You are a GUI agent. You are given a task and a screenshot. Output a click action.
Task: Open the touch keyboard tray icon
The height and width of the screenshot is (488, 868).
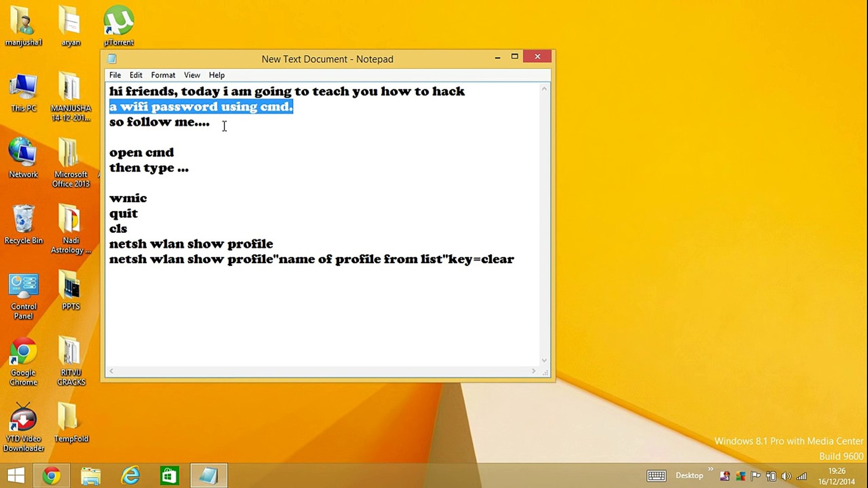point(656,476)
